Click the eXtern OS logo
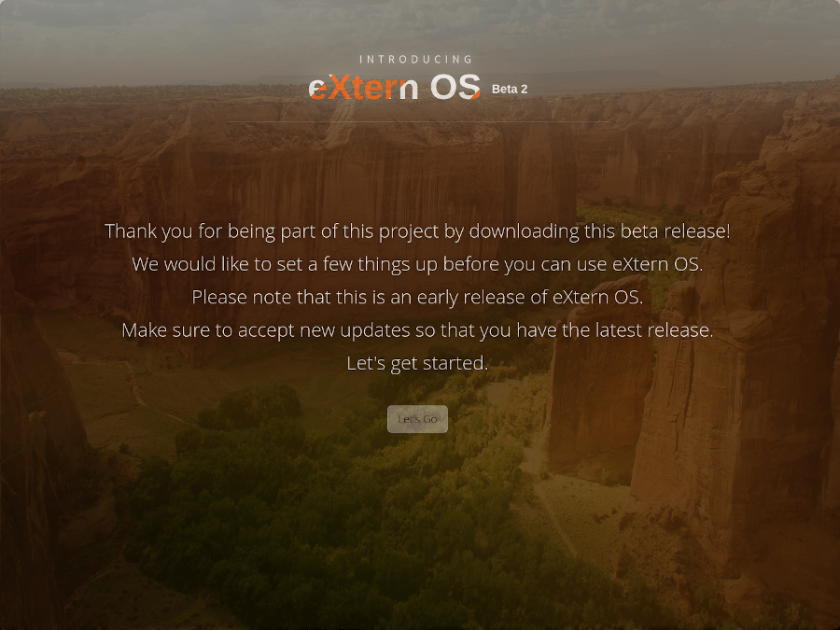840x630 pixels. click(x=395, y=87)
